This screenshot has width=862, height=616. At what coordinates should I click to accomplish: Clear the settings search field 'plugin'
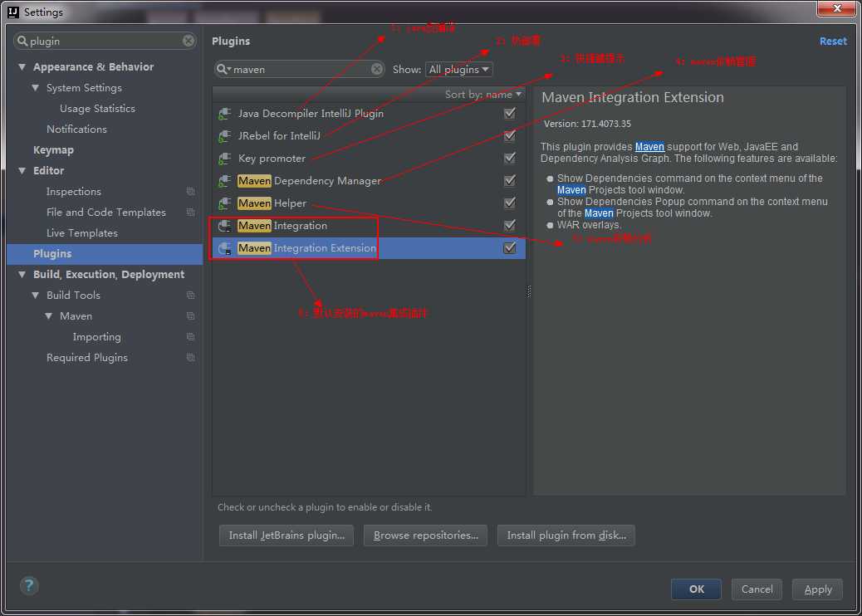[188, 41]
